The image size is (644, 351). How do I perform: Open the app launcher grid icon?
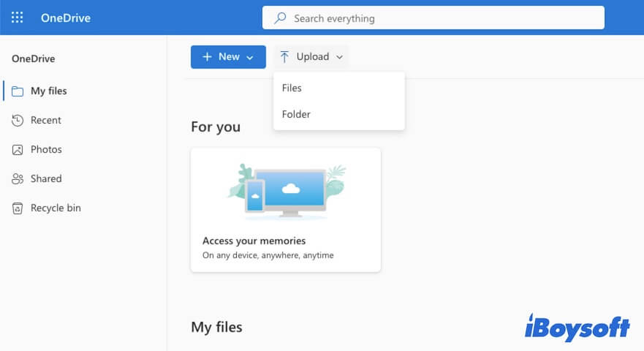(17, 18)
